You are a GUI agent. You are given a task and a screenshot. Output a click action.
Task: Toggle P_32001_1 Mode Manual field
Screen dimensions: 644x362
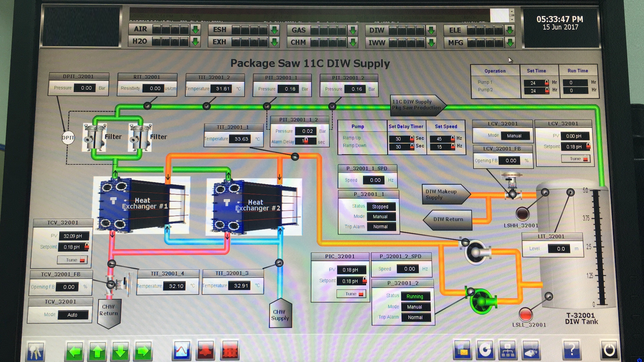click(381, 216)
